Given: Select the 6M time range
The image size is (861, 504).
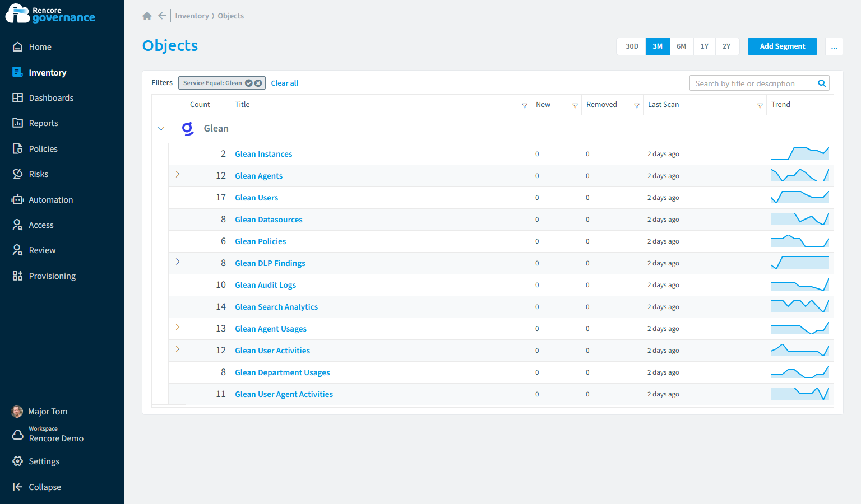Looking at the screenshot, I should pyautogui.click(x=681, y=46).
